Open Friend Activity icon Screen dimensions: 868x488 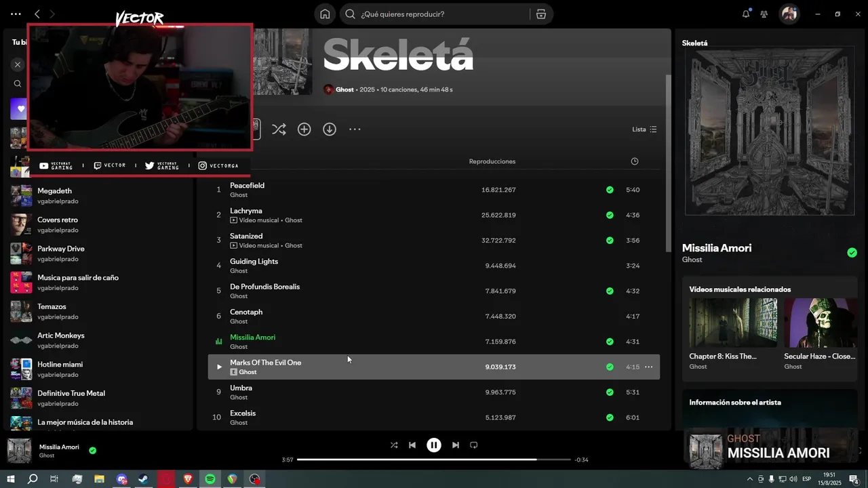[x=764, y=14]
